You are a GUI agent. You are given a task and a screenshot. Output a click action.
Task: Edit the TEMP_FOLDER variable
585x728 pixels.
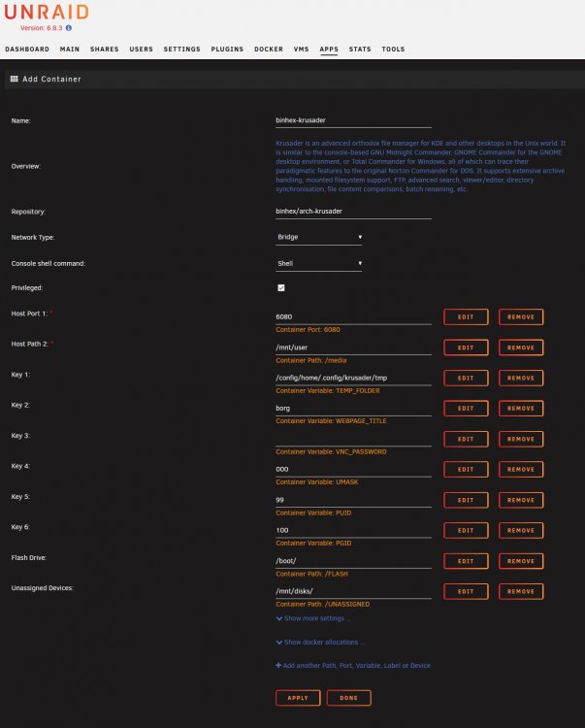[466, 378]
